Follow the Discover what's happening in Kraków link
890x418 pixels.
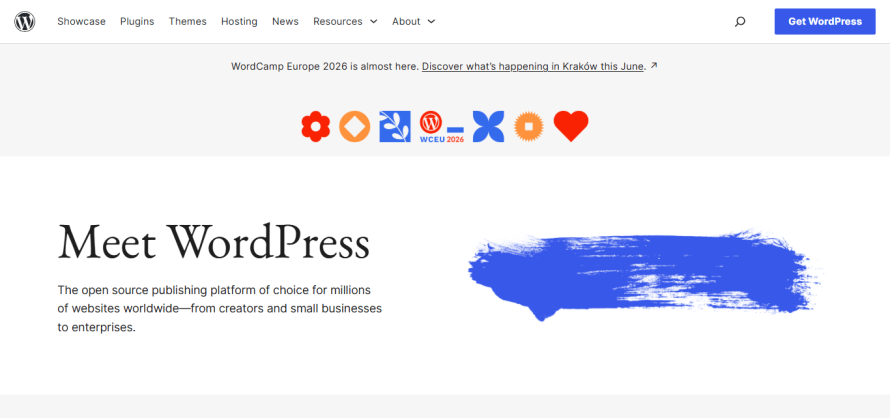click(532, 66)
